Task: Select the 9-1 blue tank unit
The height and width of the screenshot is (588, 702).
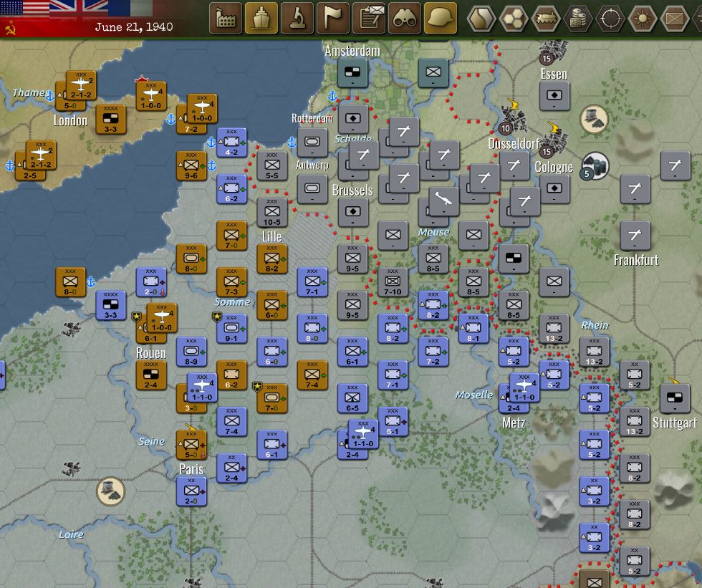Action: pos(231,329)
